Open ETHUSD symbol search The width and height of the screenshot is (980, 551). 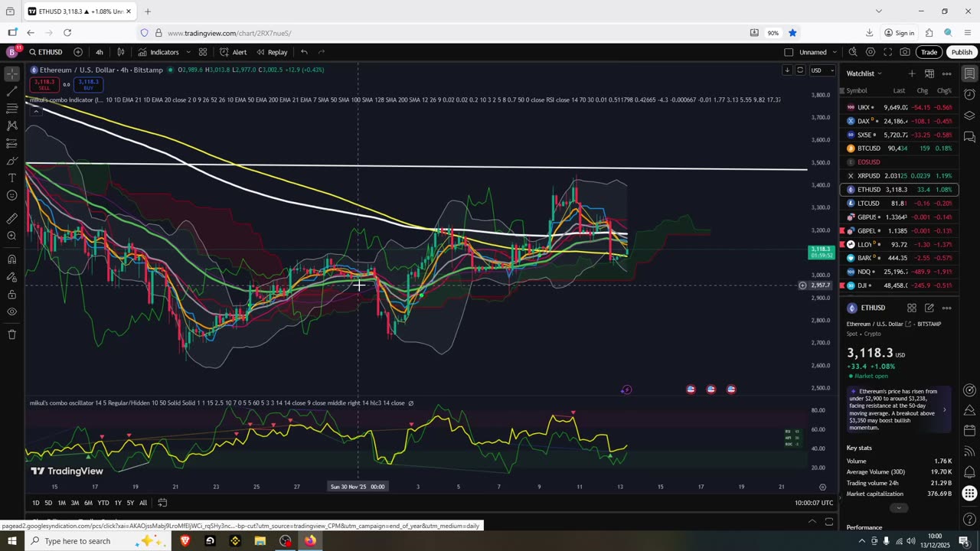pos(46,52)
